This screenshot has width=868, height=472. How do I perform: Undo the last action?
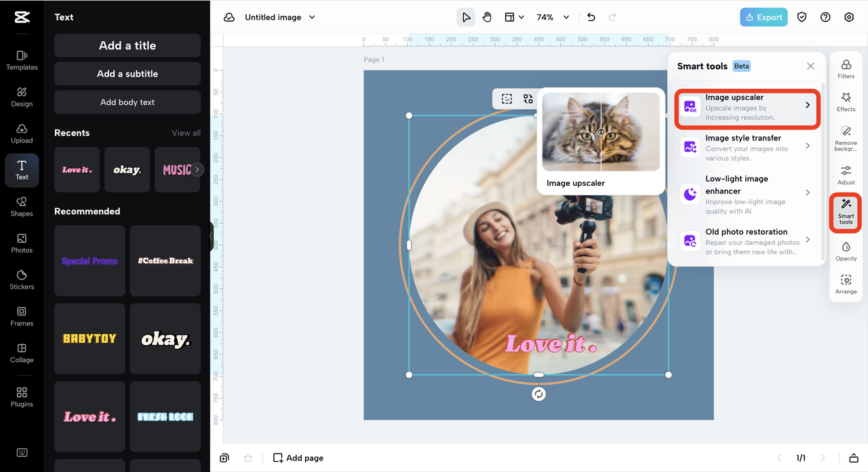(591, 17)
